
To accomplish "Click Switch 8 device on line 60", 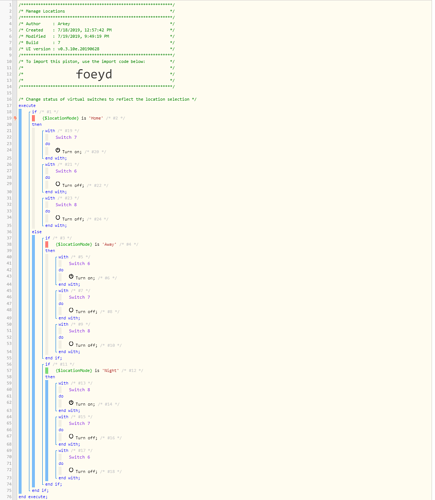I will click(x=79, y=390).
